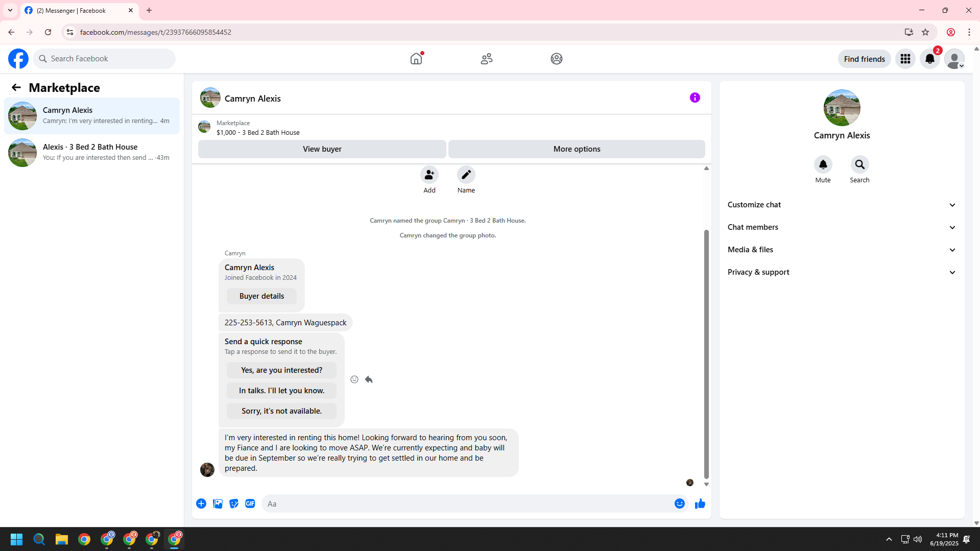Click the volume icon in system tray
This screenshot has height=551, width=980.
click(x=918, y=539)
